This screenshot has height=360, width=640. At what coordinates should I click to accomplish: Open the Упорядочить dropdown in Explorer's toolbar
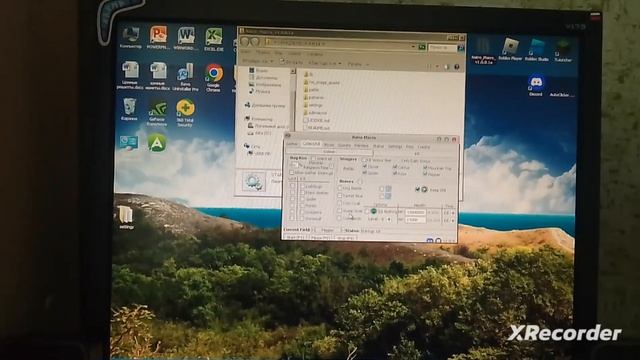click(257, 61)
